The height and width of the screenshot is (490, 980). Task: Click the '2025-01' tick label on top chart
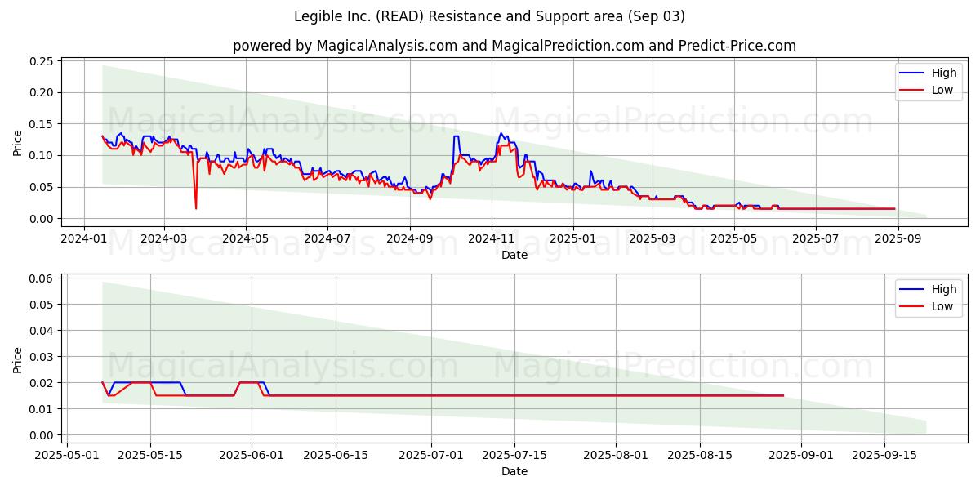(572, 238)
